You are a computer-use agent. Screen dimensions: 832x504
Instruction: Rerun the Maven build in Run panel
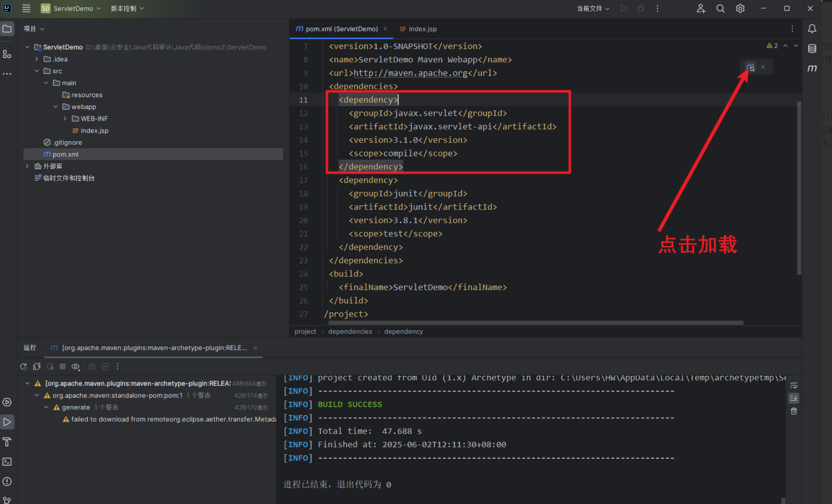[24, 367]
